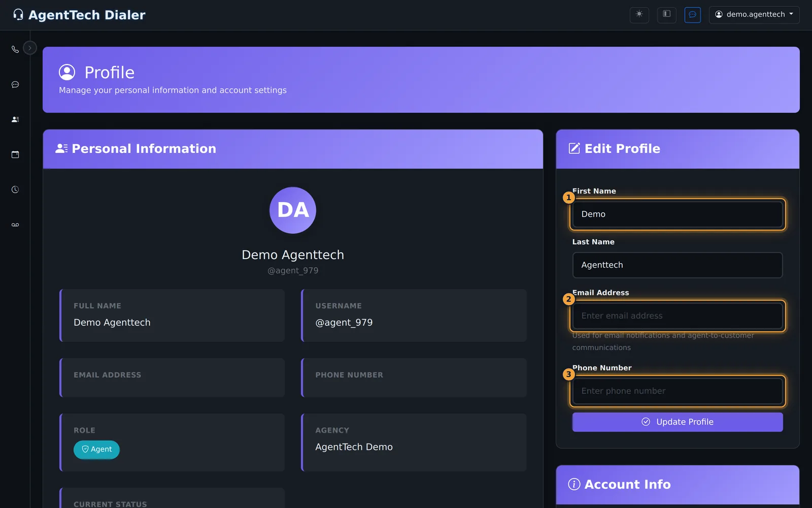The width and height of the screenshot is (812, 508).
Task: Click the "@agent_979" value in Username card
Action: (x=344, y=323)
